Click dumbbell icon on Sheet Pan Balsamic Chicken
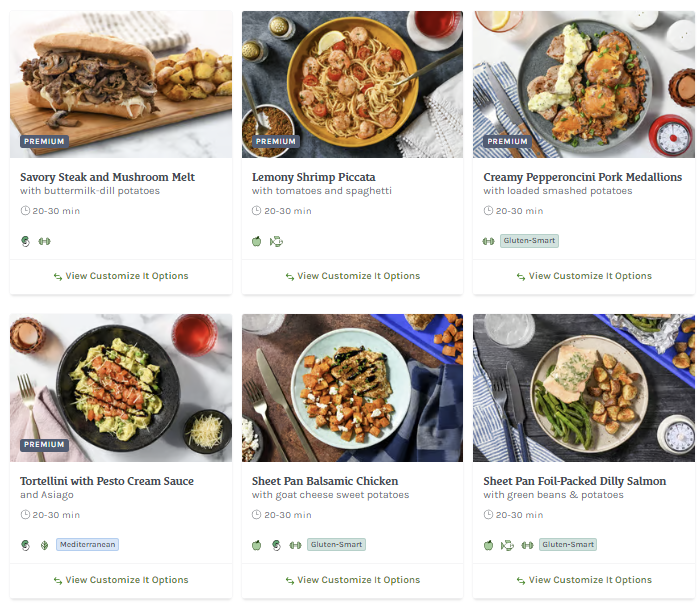 [x=295, y=545]
